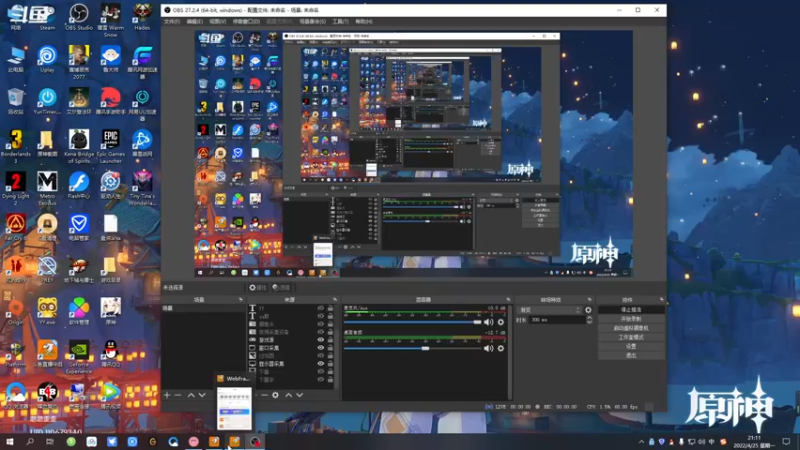
Task: Show hidden system tray icons chevron
Action: (x=641, y=442)
